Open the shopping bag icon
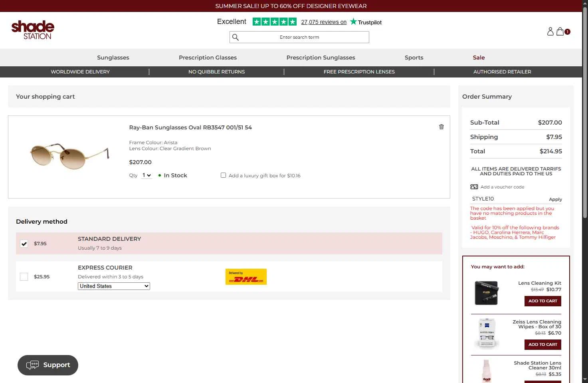 pos(560,32)
